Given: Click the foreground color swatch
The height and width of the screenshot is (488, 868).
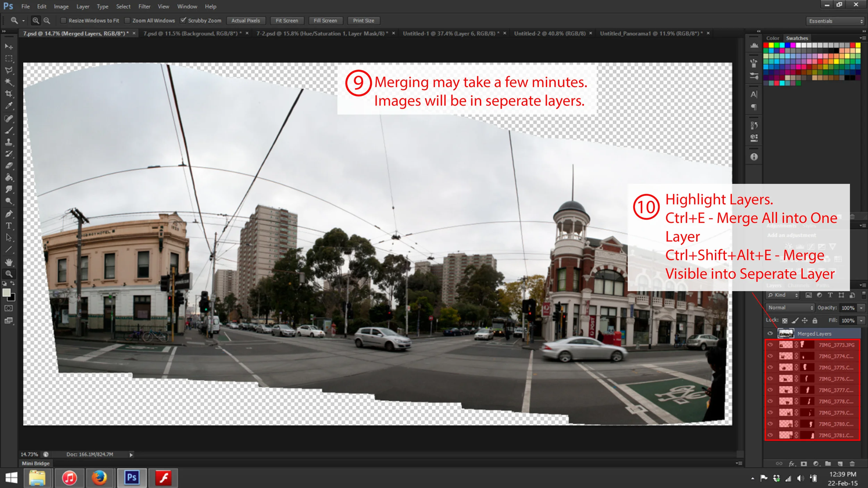Looking at the screenshot, I should (6, 293).
